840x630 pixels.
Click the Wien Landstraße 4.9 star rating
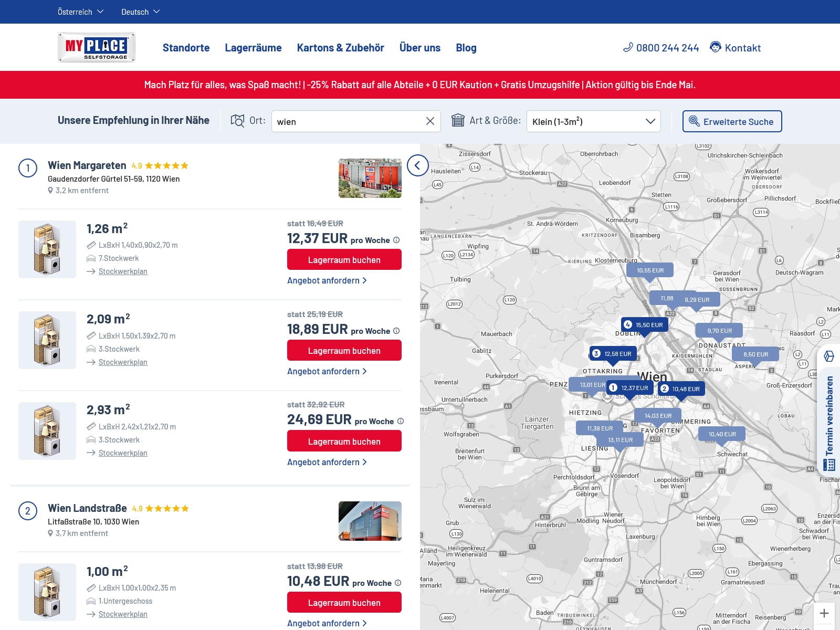tap(160, 508)
